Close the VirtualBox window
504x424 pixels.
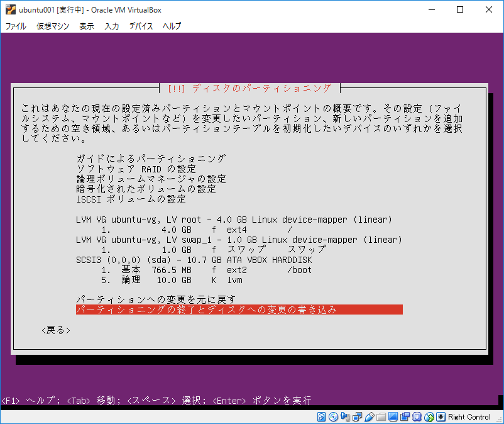[488, 9]
